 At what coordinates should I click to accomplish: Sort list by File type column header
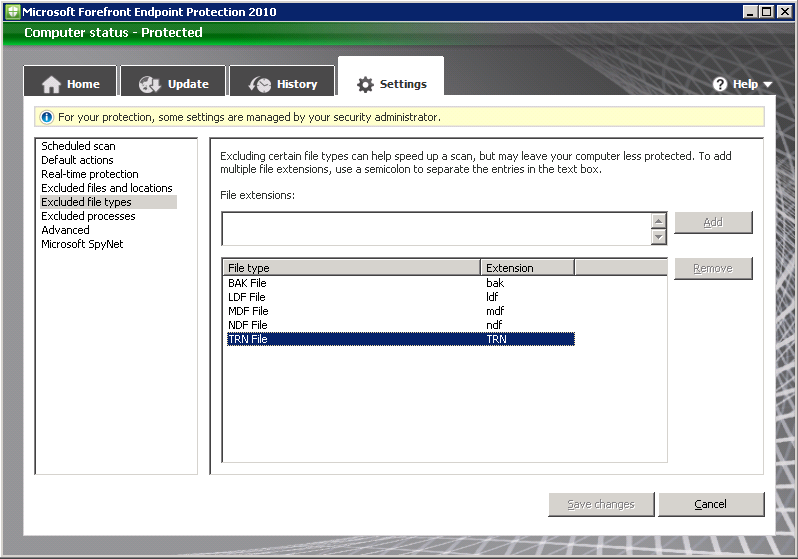click(x=350, y=268)
